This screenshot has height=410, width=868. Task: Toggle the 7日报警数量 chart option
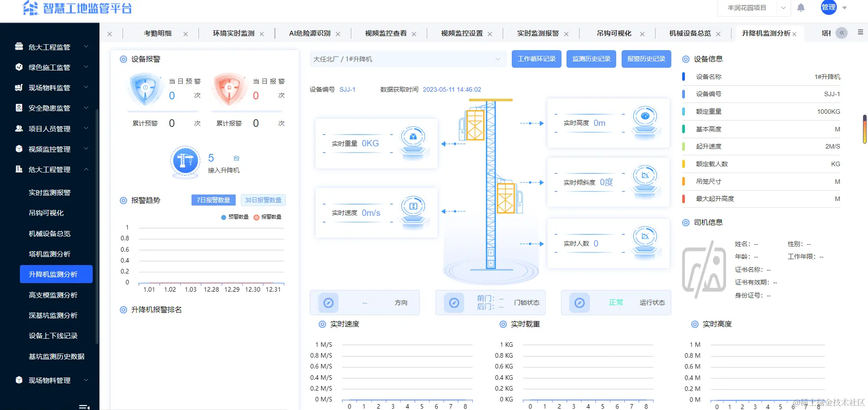[x=213, y=200]
